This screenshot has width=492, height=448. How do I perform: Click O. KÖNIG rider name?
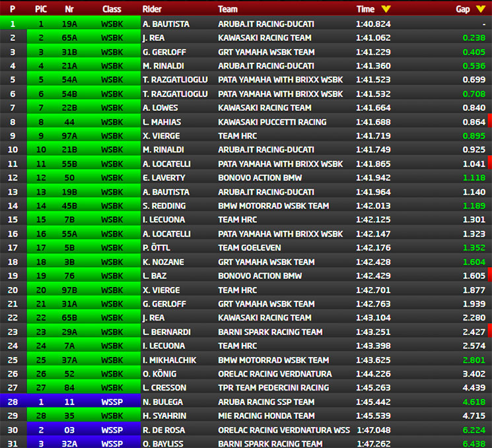(x=159, y=373)
